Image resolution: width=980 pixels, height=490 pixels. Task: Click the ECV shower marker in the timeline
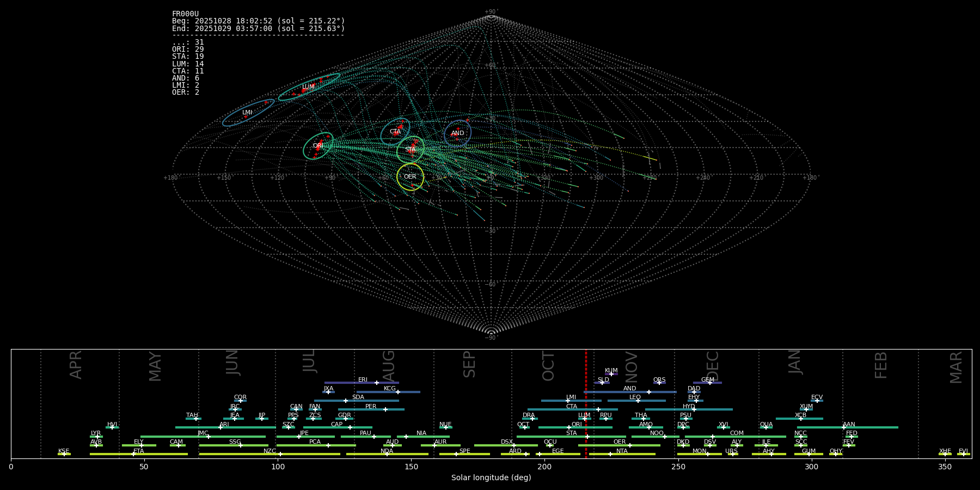(817, 401)
